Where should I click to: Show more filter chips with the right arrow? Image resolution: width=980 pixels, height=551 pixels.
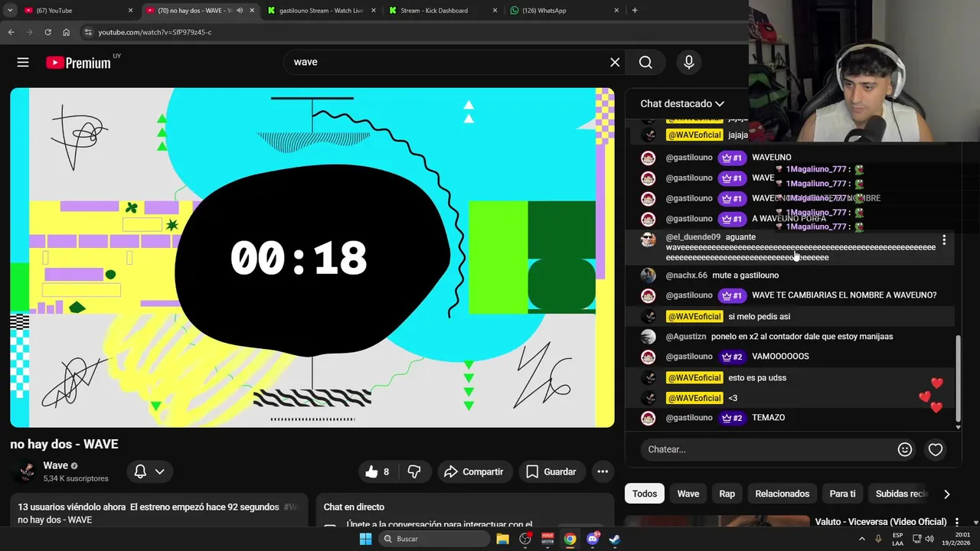tap(946, 494)
